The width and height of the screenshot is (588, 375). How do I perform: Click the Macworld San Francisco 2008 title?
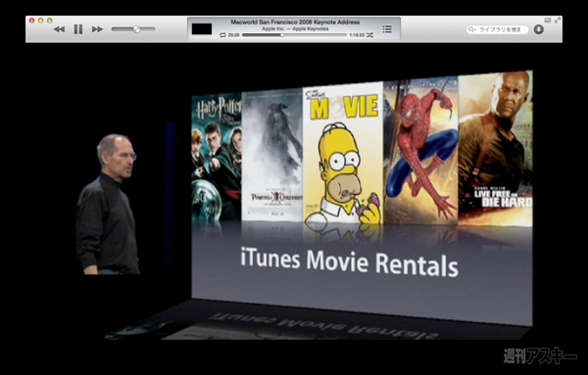(295, 23)
